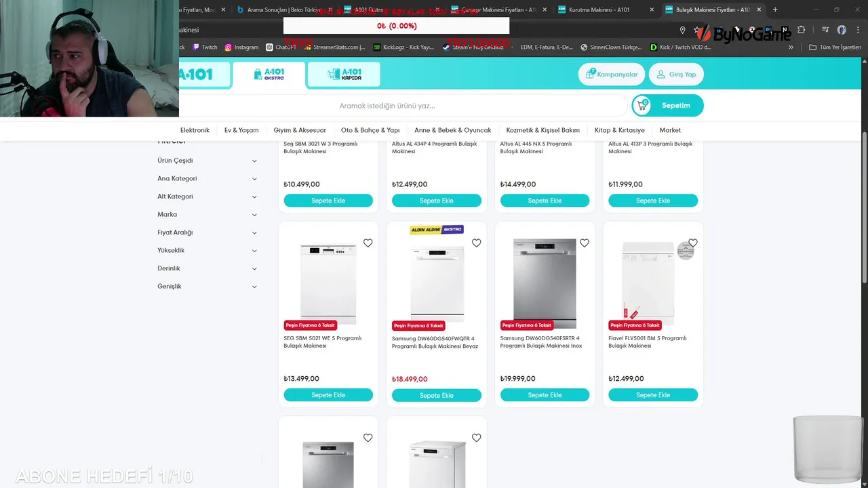Favorite Samsung DW60DG540FWQTR Beyaz heart icon
Image resolution: width=868 pixels, height=488 pixels.
[x=476, y=243]
